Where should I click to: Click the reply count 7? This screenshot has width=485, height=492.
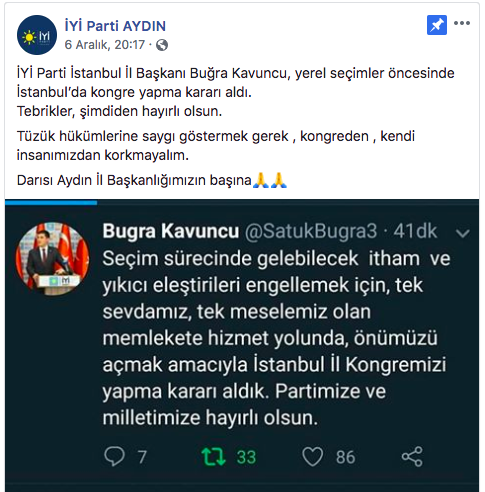point(142,457)
